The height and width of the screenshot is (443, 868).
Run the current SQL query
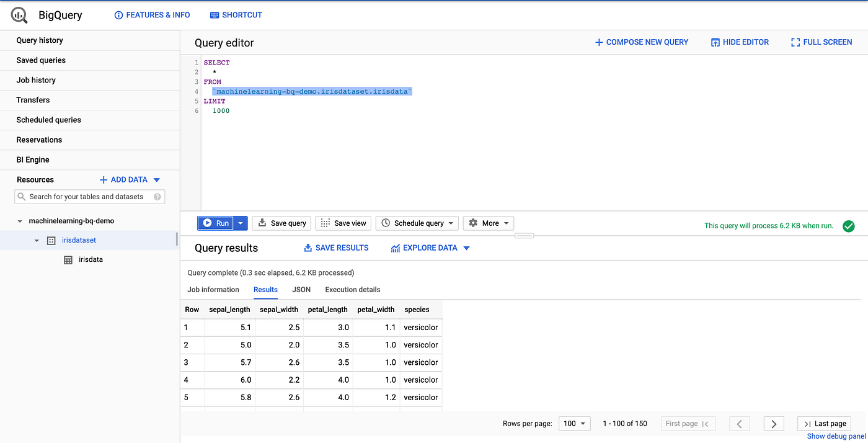click(x=216, y=223)
